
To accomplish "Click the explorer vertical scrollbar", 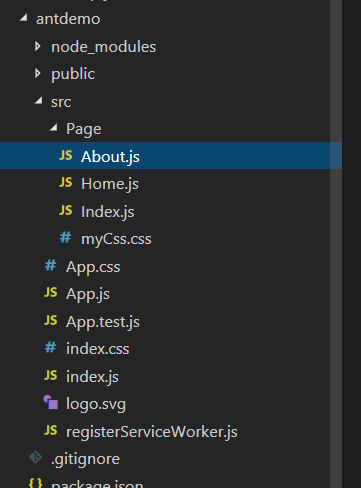I will (336, 244).
